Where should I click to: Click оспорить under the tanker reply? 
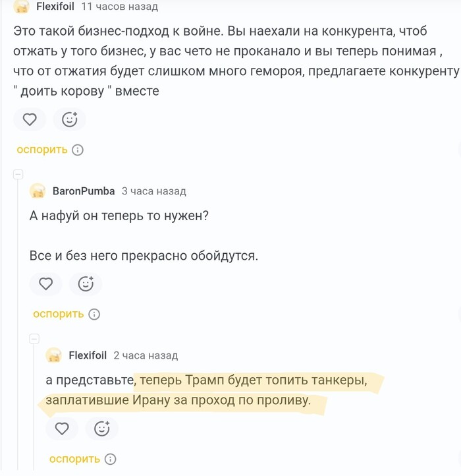[74, 459]
